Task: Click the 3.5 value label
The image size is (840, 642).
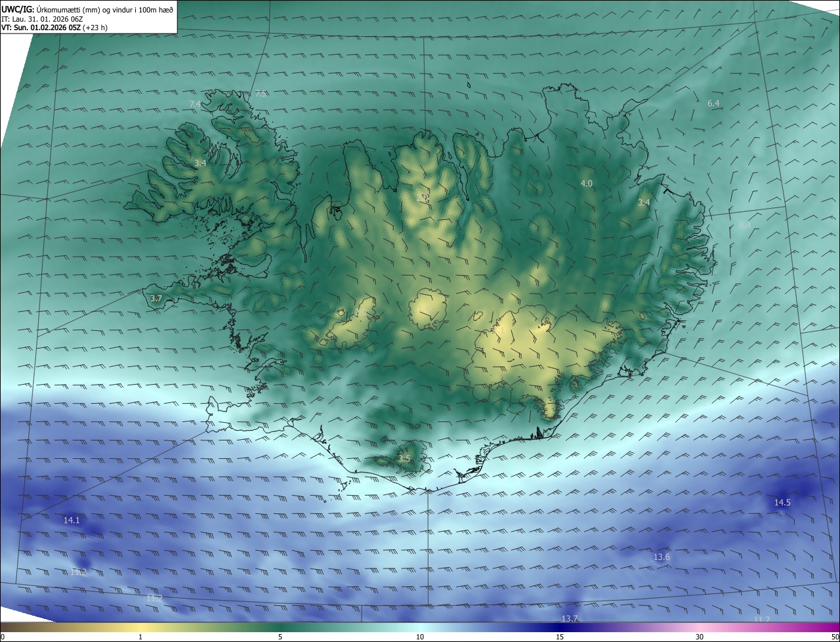Action: click(404, 459)
